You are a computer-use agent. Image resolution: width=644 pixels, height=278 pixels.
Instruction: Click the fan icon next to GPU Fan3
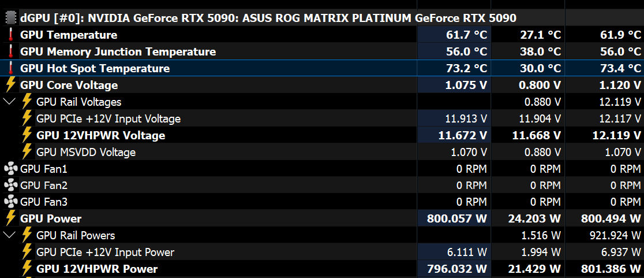[x=10, y=202]
